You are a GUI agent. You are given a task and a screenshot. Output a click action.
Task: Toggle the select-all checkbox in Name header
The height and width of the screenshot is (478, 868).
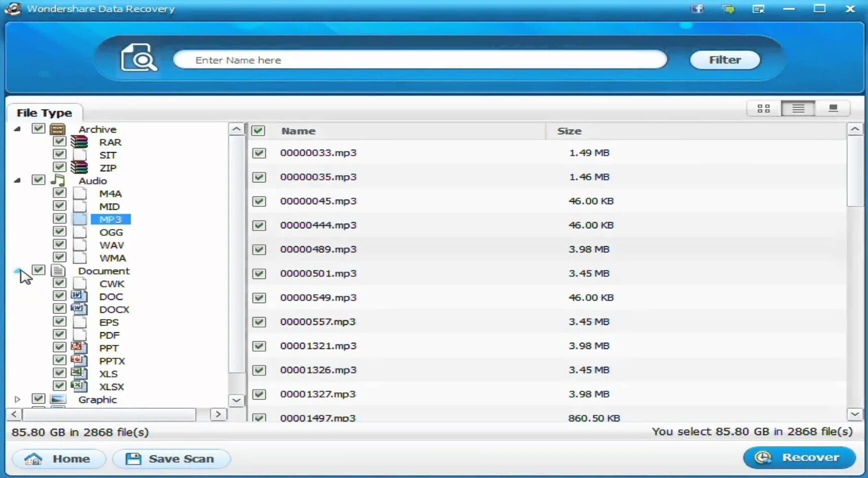click(258, 131)
